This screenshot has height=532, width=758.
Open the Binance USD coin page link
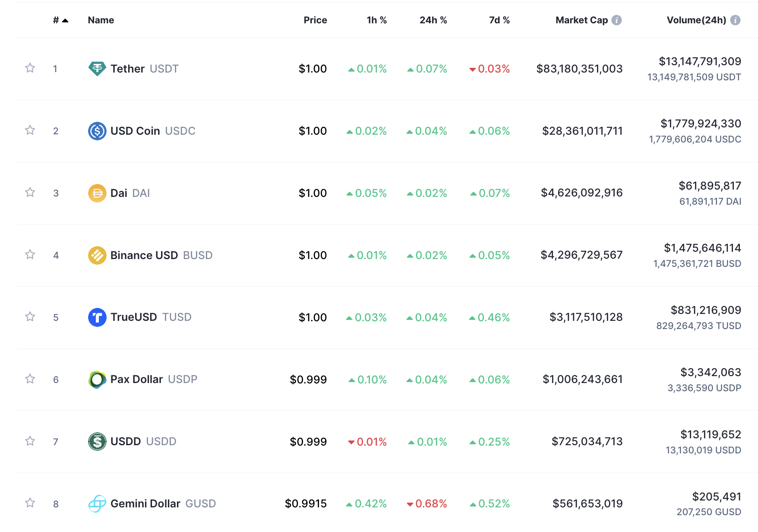144,255
